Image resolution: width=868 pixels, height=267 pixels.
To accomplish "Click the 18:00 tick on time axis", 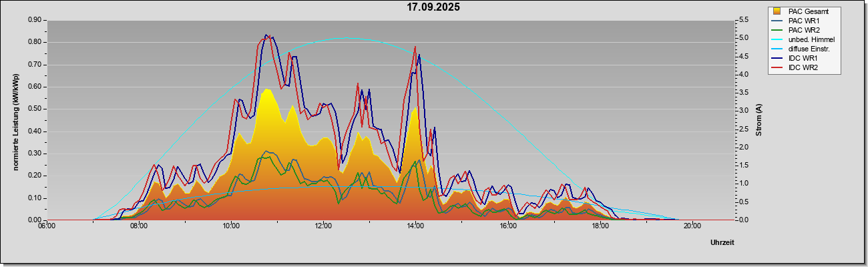I will (600, 226).
